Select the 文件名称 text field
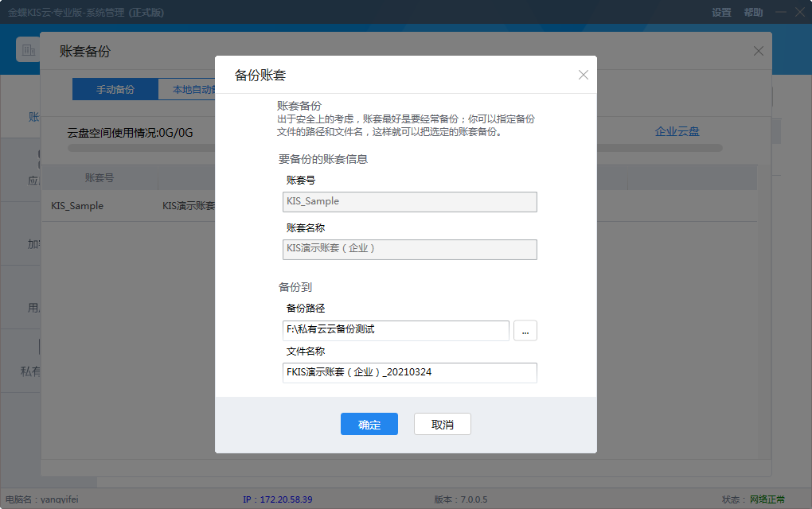The width and height of the screenshot is (812, 509). 409,372
